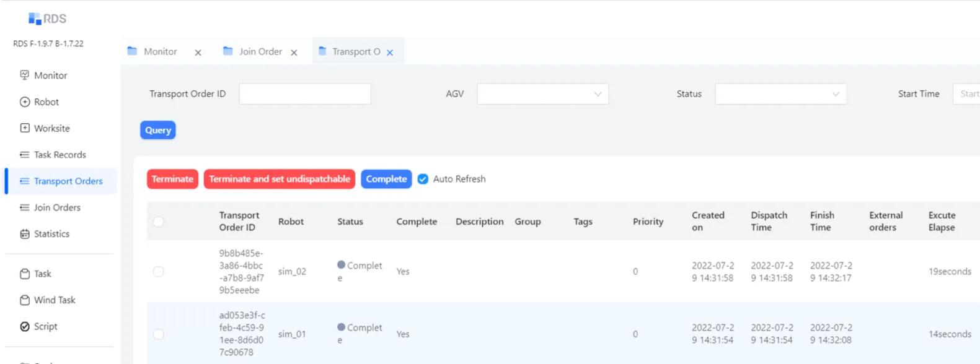Image resolution: width=980 pixels, height=364 pixels.
Task: Toggle the Auto Refresh checkbox
Action: pos(423,179)
